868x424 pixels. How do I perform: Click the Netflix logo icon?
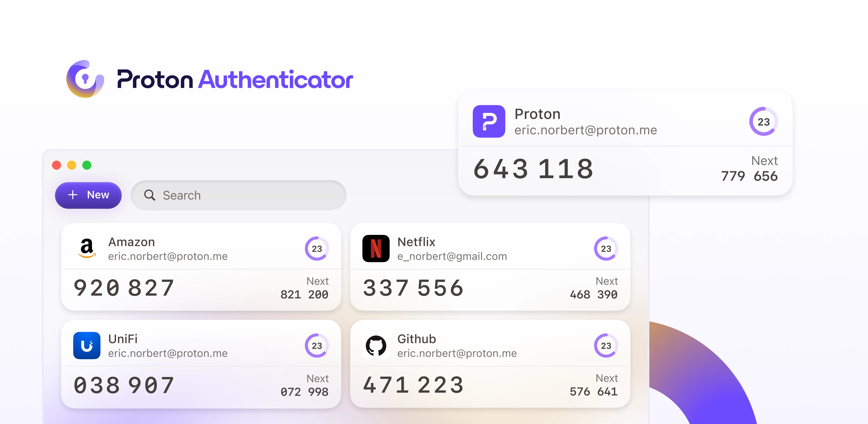tap(376, 248)
